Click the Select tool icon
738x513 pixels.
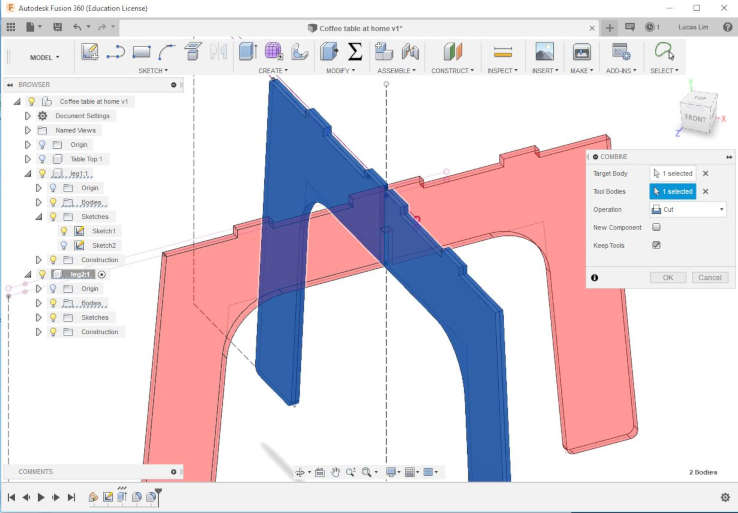(x=664, y=51)
